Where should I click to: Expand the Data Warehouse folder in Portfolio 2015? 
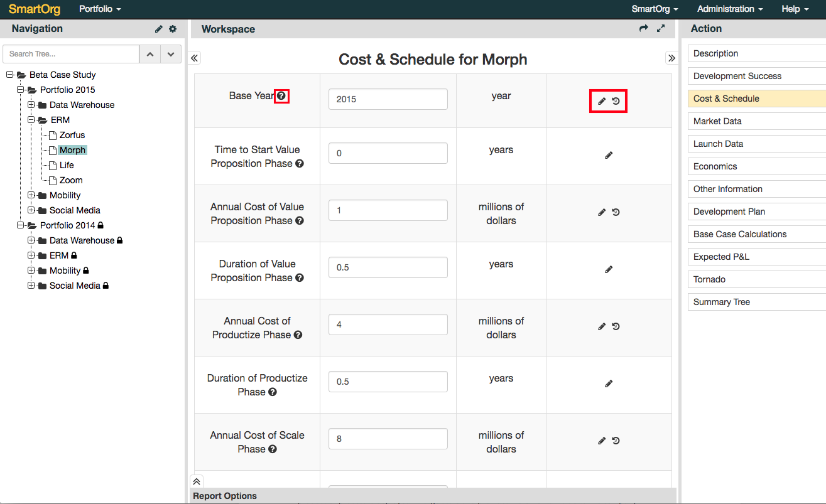pyautogui.click(x=31, y=105)
